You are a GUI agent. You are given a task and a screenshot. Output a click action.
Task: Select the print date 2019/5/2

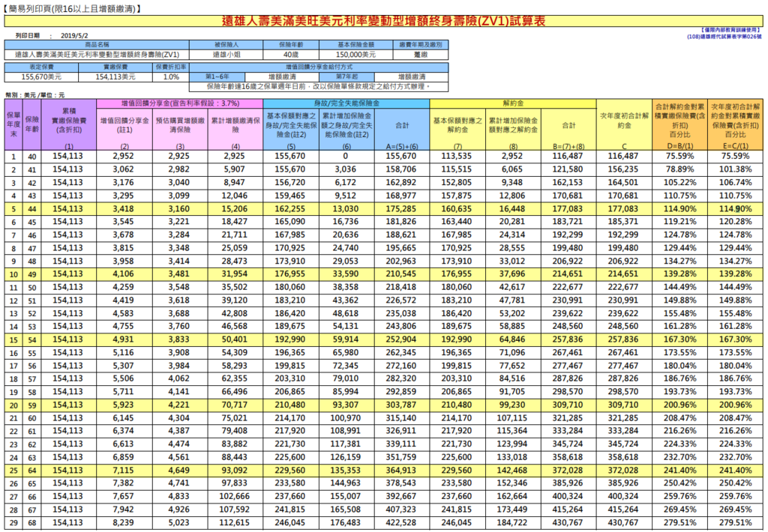click(x=74, y=36)
